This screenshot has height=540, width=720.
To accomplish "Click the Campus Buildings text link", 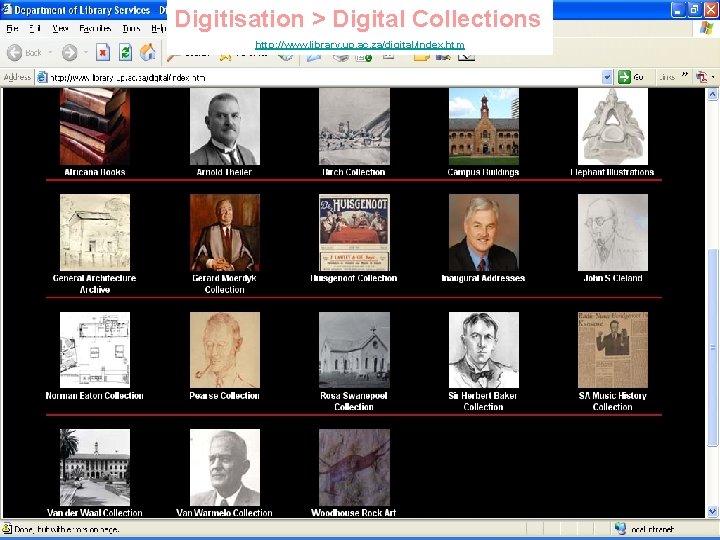I will (x=483, y=172).
